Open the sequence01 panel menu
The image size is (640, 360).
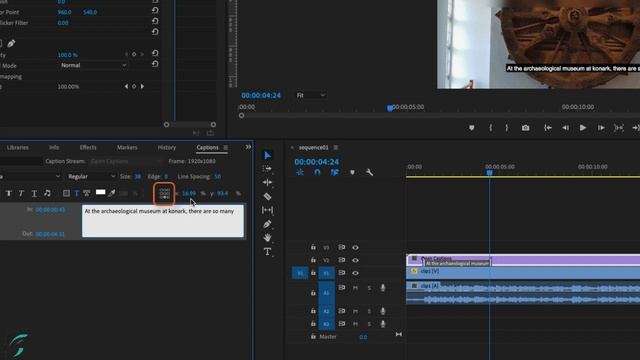336,147
